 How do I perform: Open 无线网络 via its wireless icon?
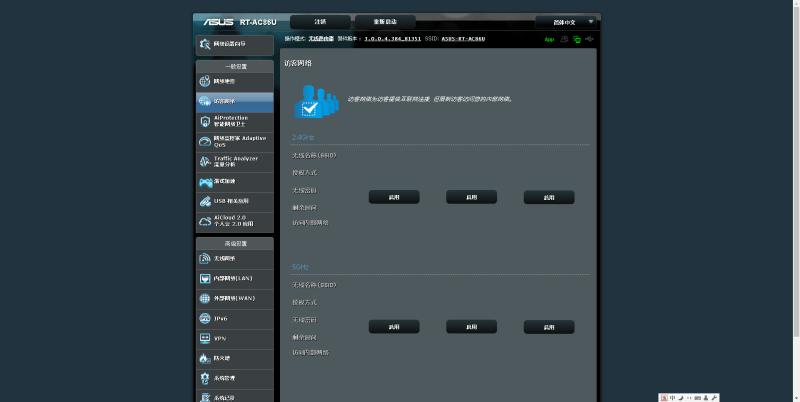coord(205,259)
